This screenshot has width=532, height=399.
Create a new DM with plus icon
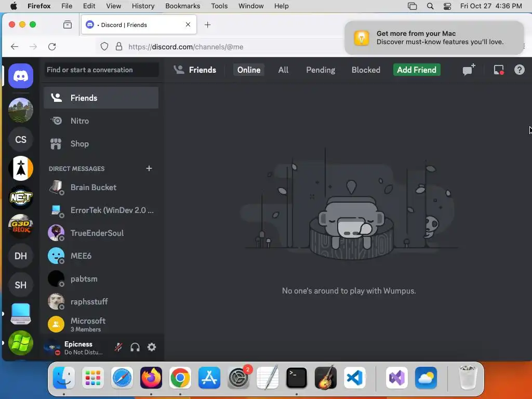click(149, 168)
